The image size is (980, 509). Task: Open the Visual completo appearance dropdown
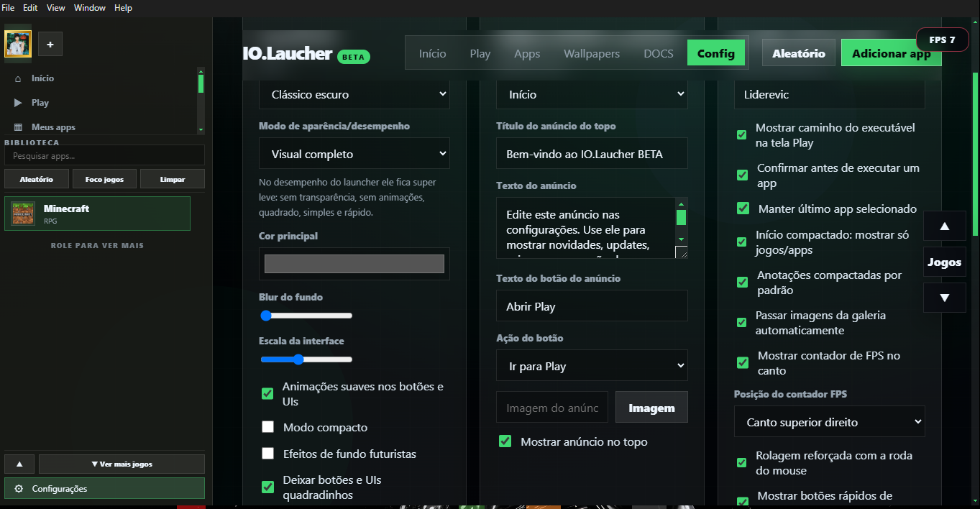tap(354, 154)
